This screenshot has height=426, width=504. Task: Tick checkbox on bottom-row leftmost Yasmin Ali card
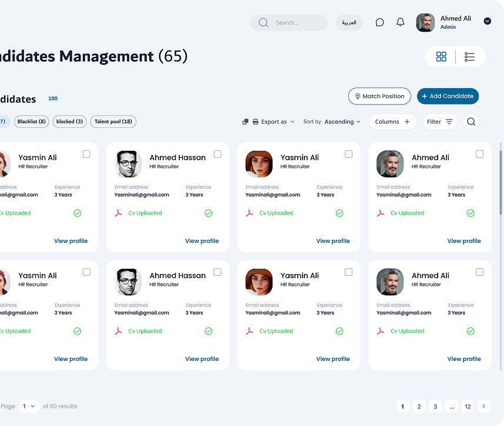(86, 272)
